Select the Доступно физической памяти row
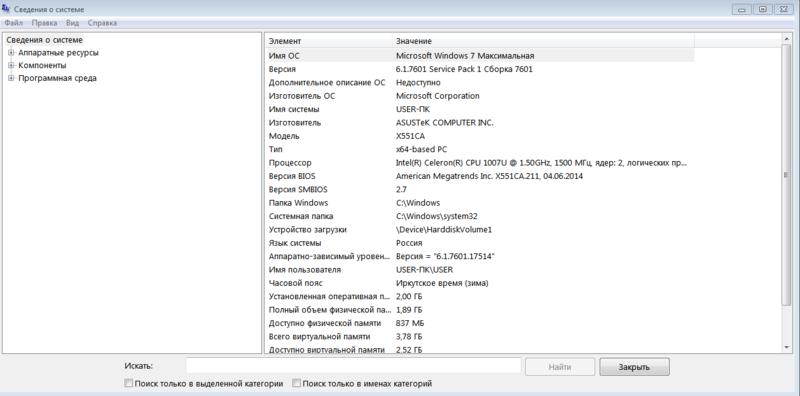800x396 pixels. point(480,323)
